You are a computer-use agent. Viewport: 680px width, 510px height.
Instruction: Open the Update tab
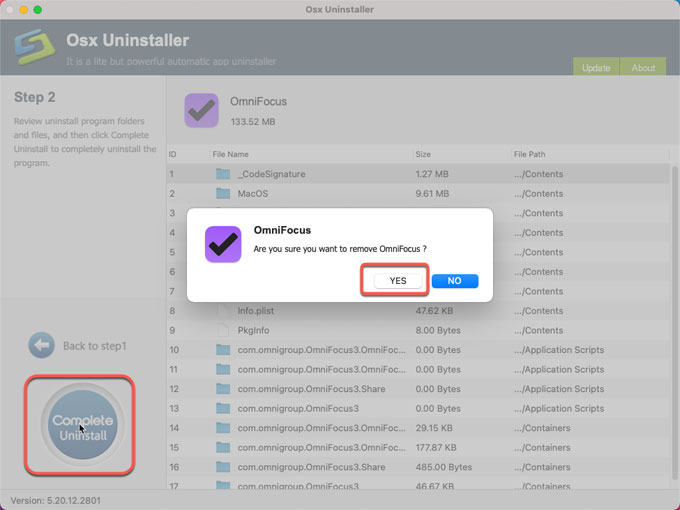point(596,68)
